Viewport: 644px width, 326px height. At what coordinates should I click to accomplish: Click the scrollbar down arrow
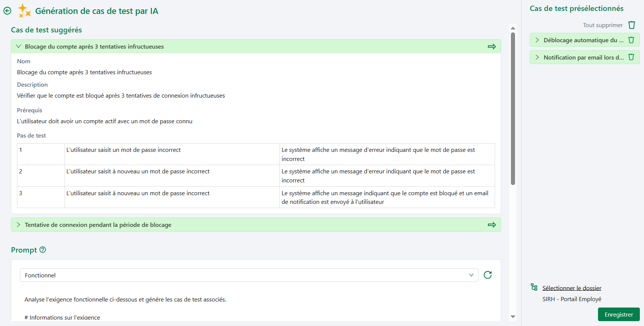point(513,317)
